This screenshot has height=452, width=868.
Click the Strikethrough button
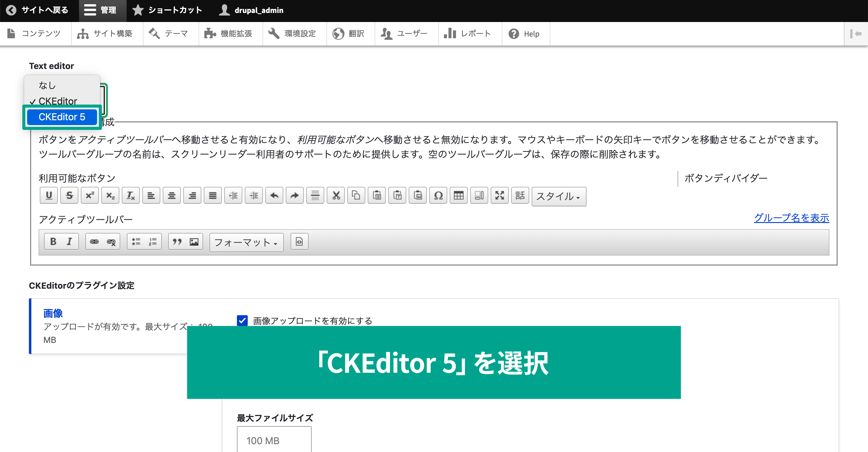coord(69,195)
